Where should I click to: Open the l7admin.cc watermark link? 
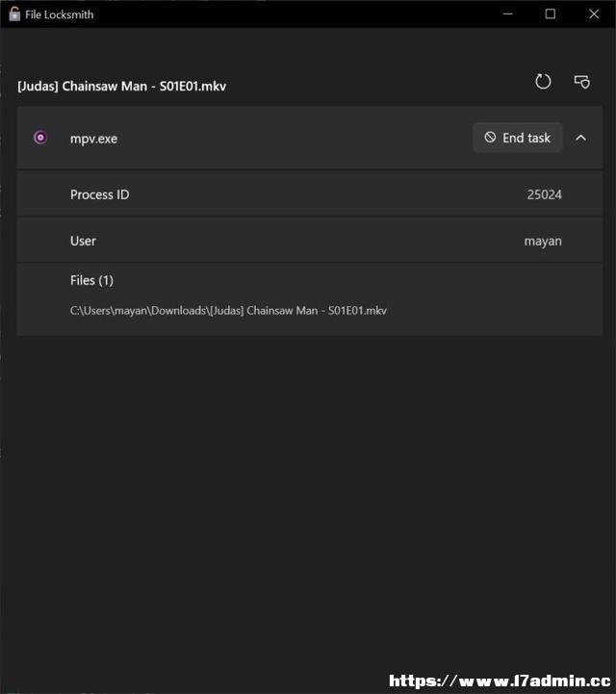click(x=500, y=681)
